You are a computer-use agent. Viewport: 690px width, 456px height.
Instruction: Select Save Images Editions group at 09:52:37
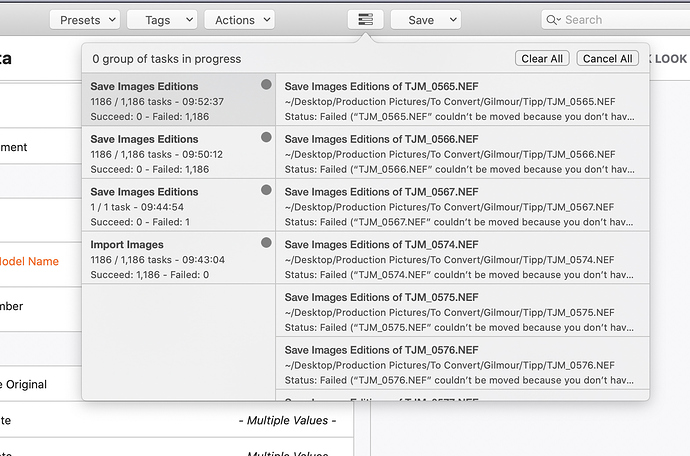[179, 99]
